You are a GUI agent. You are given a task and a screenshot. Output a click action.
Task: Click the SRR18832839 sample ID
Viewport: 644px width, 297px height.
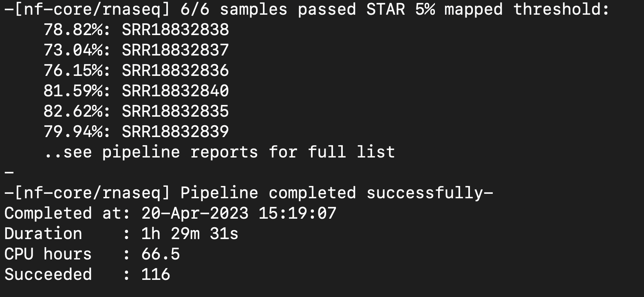175,132
